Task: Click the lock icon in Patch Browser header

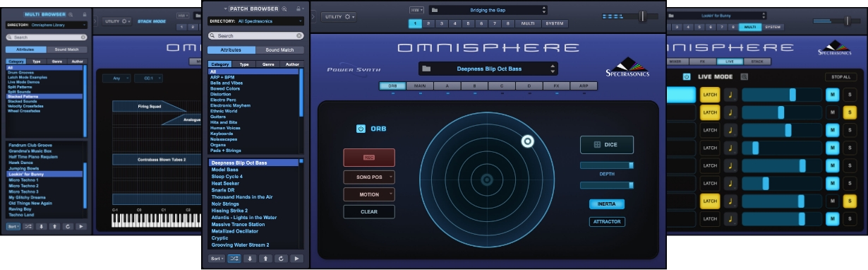Action: pyautogui.click(x=299, y=8)
